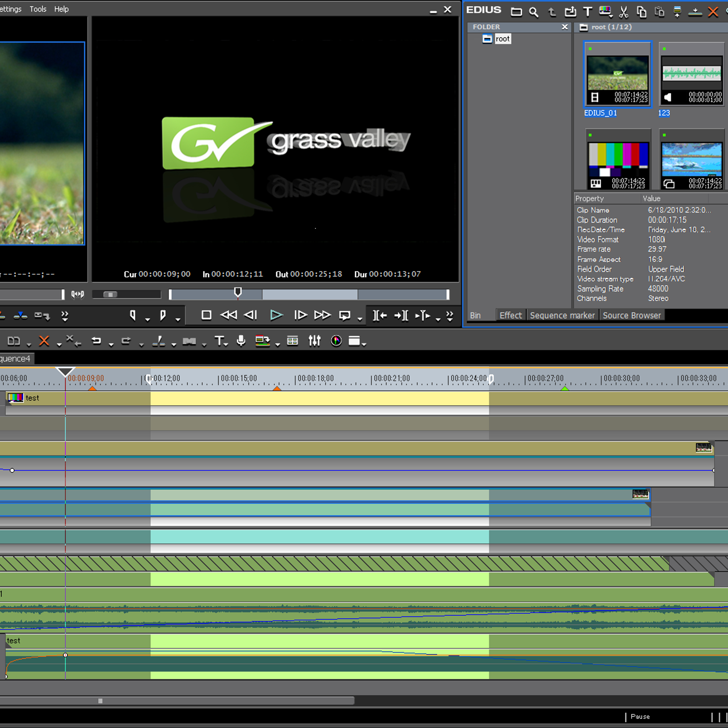The height and width of the screenshot is (728, 728).
Task: Select the EDIUS_01 clip thumbnail
Action: (x=618, y=74)
